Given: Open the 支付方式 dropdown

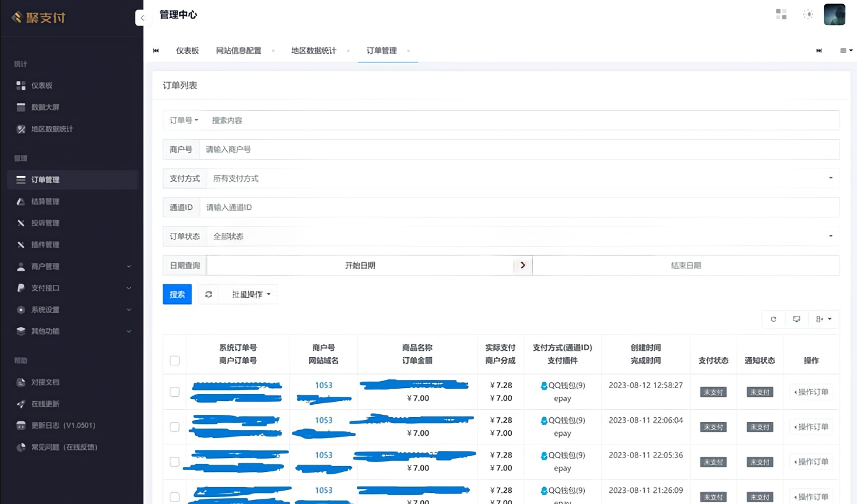Looking at the screenshot, I should [x=523, y=178].
